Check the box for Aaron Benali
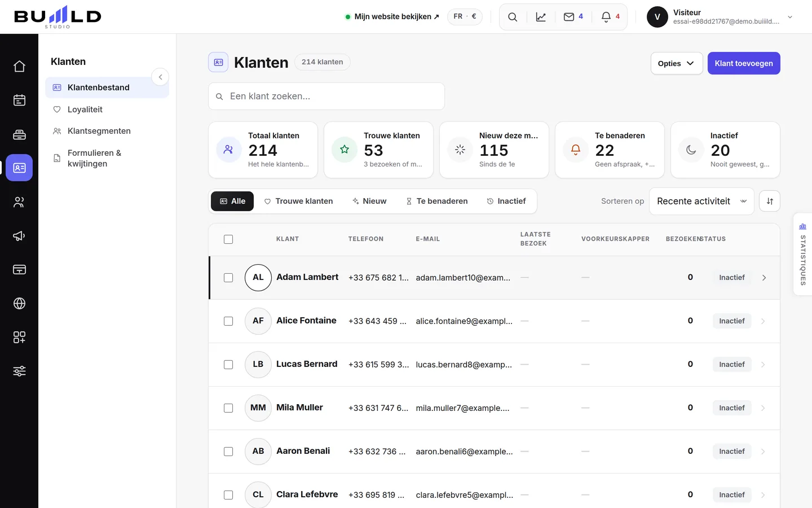The height and width of the screenshot is (508, 812). pyautogui.click(x=228, y=452)
